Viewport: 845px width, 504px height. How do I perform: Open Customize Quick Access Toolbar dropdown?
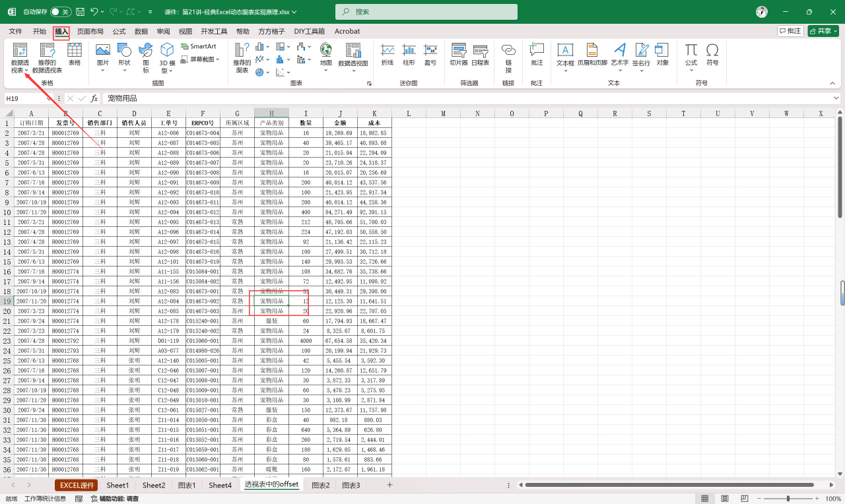coord(151,12)
